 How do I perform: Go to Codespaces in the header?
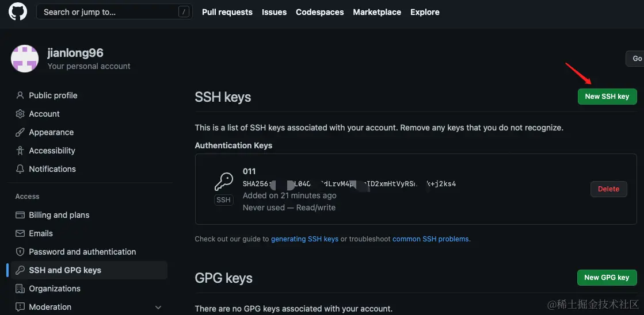(319, 12)
